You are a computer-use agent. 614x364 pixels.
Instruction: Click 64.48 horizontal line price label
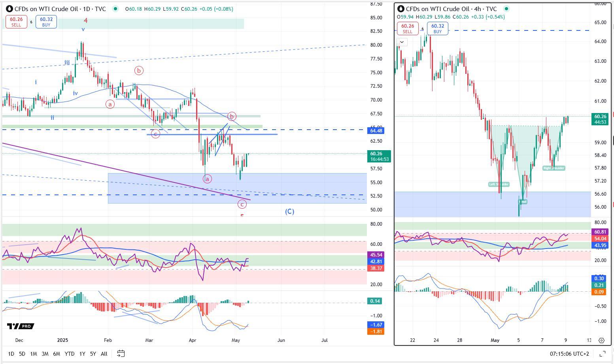click(376, 130)
